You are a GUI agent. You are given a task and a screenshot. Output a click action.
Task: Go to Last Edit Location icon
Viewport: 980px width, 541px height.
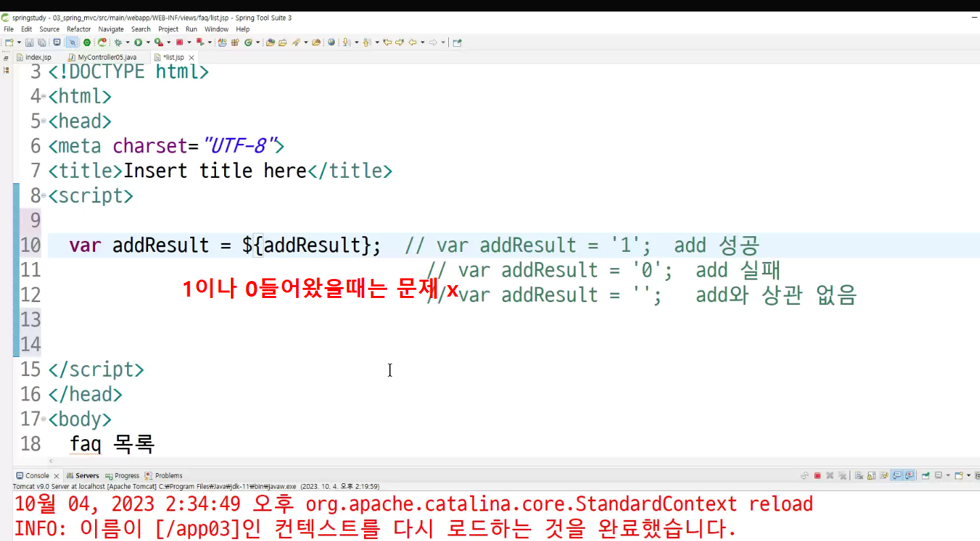click(388, 42)
